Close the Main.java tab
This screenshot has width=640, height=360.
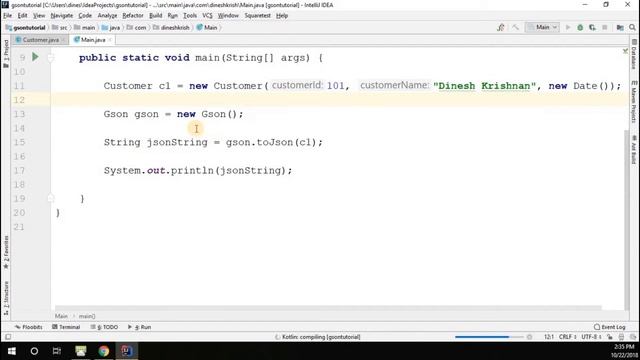tap(110, 40)
